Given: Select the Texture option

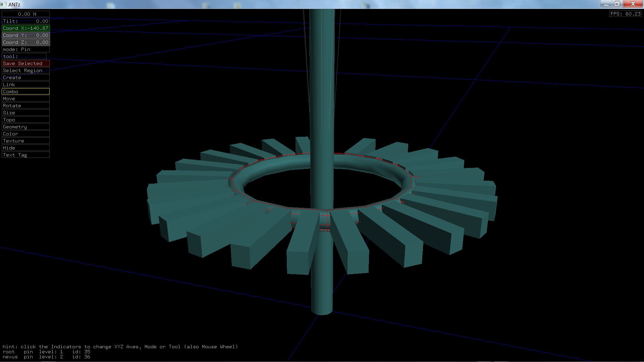Looking at the screenshot, I should (x=25, y=141).
